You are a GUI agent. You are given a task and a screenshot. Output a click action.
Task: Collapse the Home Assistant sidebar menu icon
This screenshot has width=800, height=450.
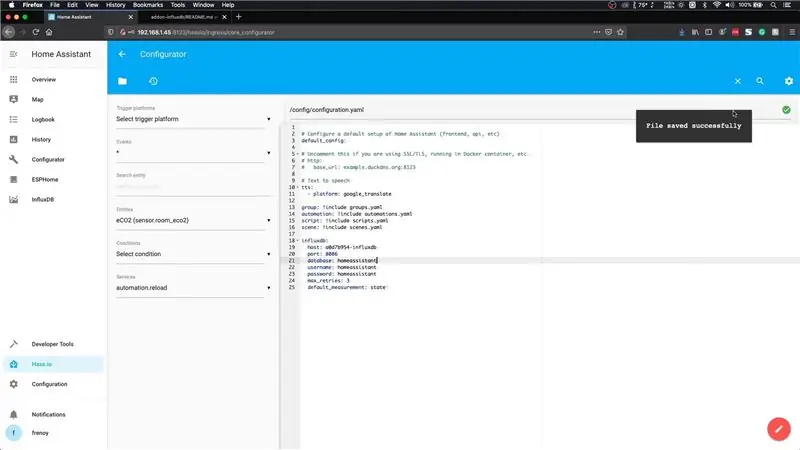pyautogui.click(x=13, y=54)
